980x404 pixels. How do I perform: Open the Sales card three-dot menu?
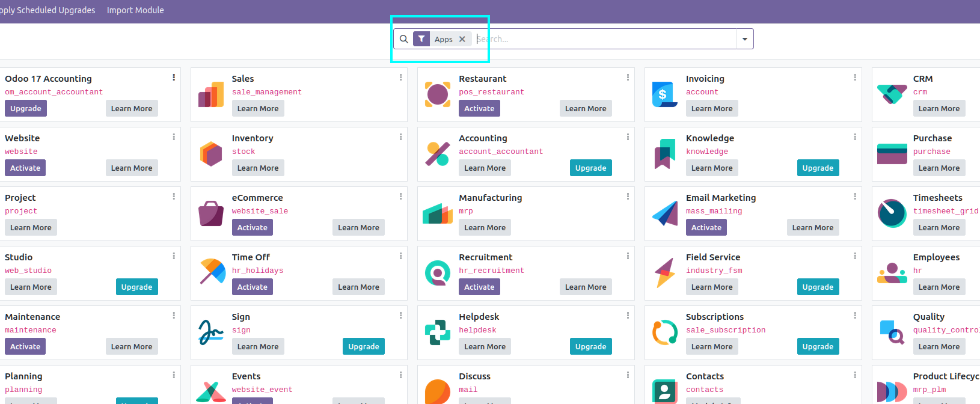401,78
